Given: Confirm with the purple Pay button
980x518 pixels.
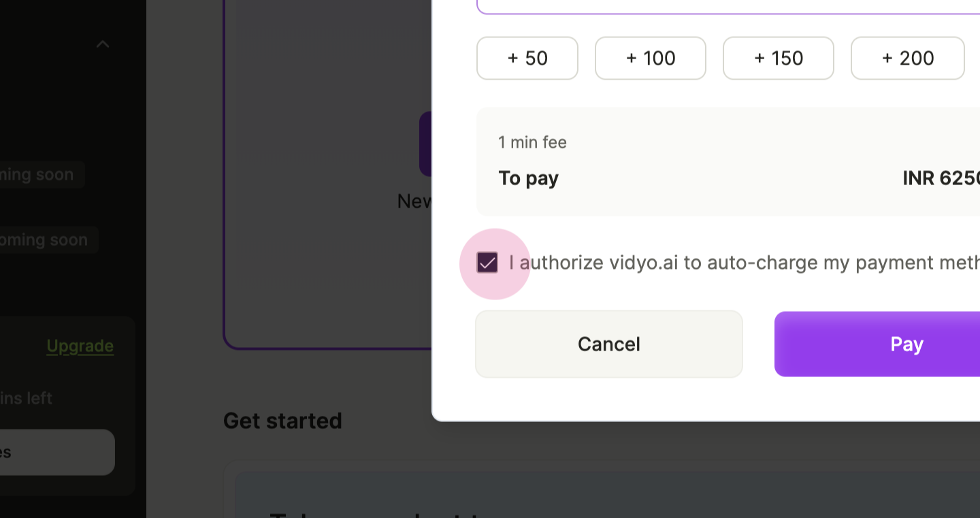Looking at the screenshot, I should [x=877, y=344].
